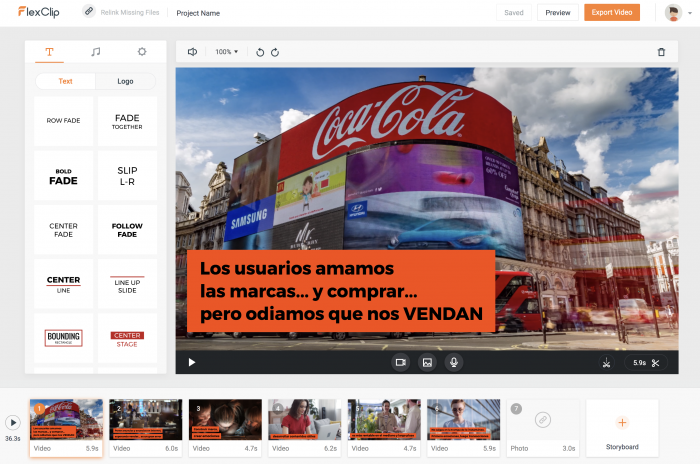Redo the last action
Screen dimensions: 700x464
[x=275, y=52]
